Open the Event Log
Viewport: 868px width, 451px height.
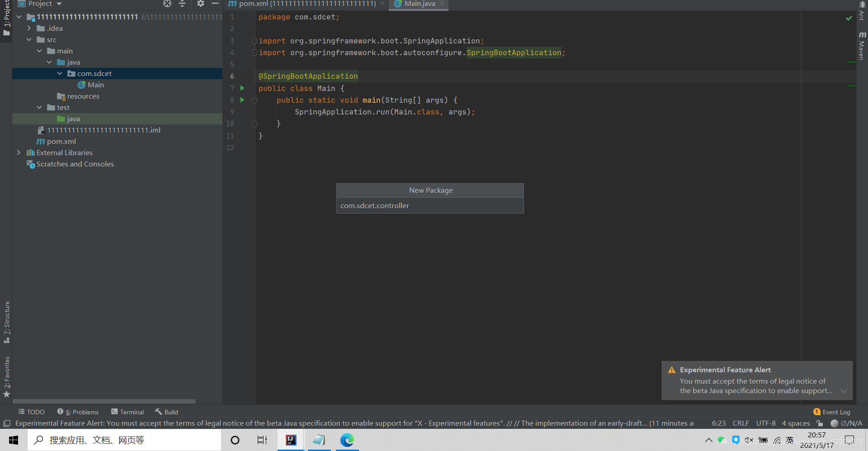832,412
